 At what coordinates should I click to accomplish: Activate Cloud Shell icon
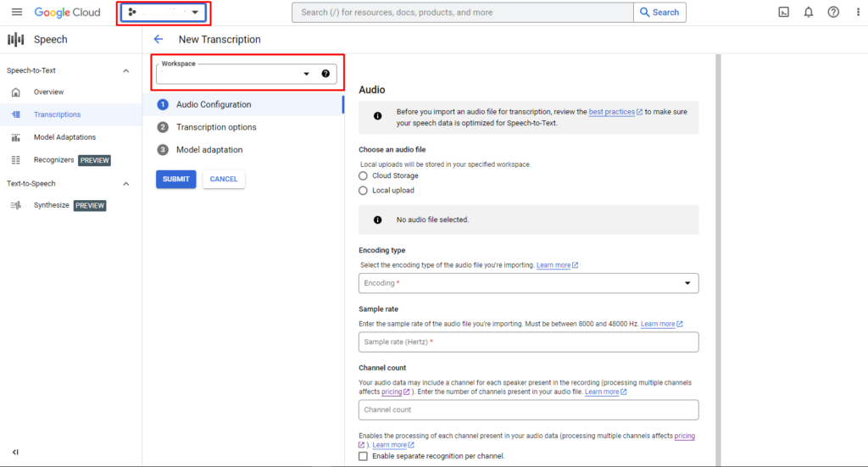[783, 12]
